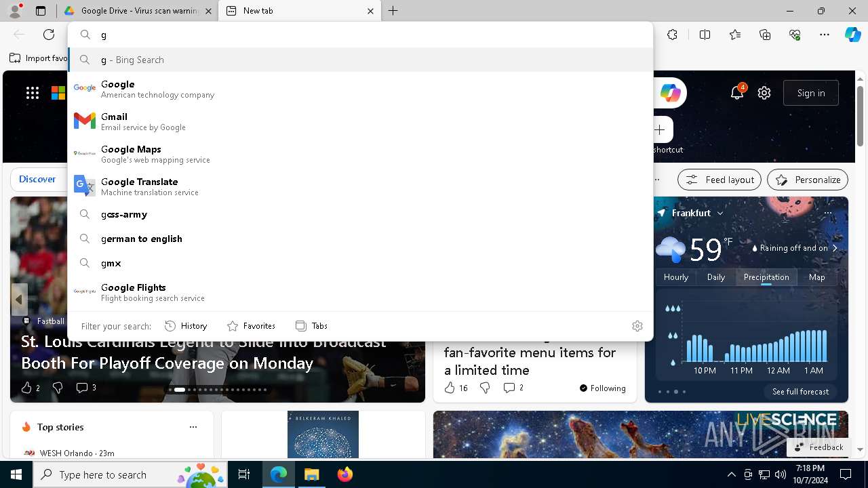This screenshot has width=868, height=488.
Task: Open the Copilot button beside search
Action: coord(670,93)
